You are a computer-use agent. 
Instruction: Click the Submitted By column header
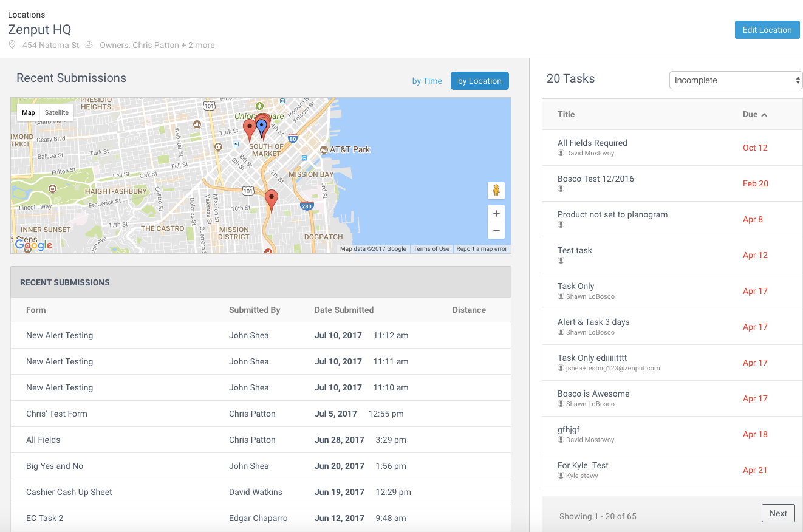255,310
